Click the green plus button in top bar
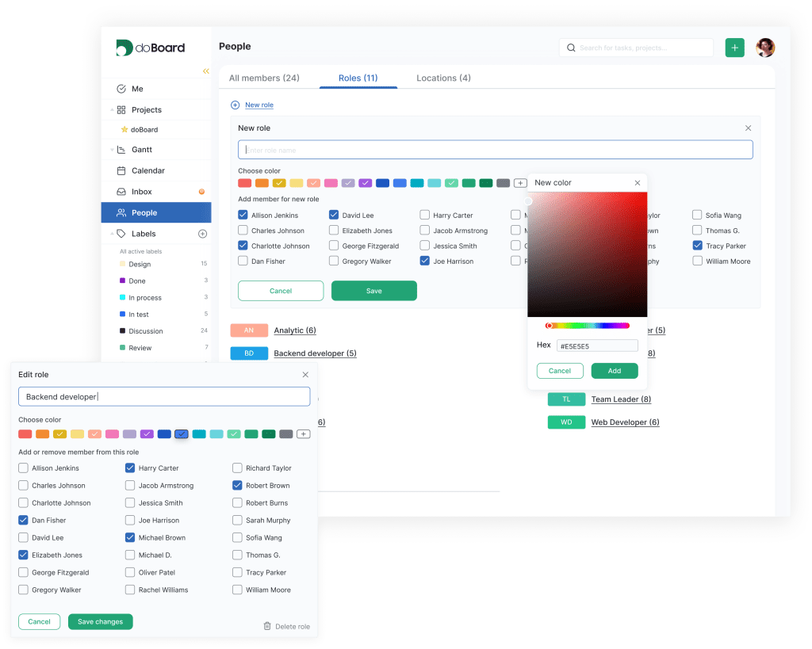This screenshot has height=649, width=812. pos(734,48)
